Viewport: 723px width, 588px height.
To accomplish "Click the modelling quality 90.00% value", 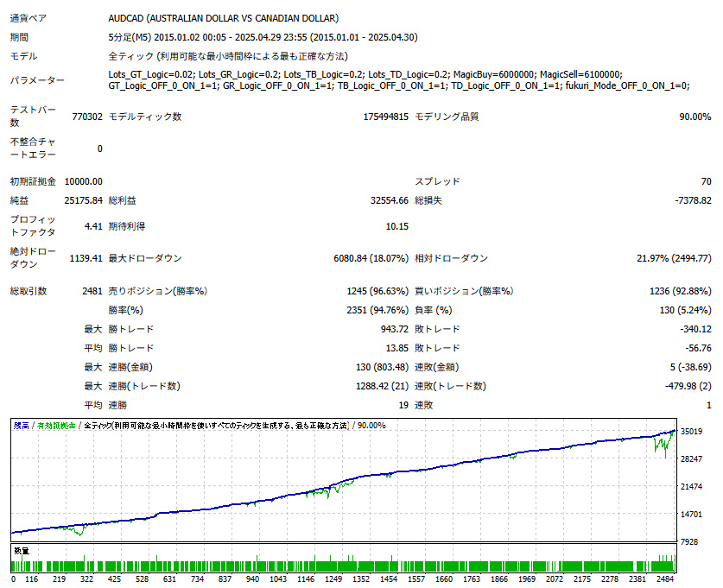I will click(x=694, y=117).
